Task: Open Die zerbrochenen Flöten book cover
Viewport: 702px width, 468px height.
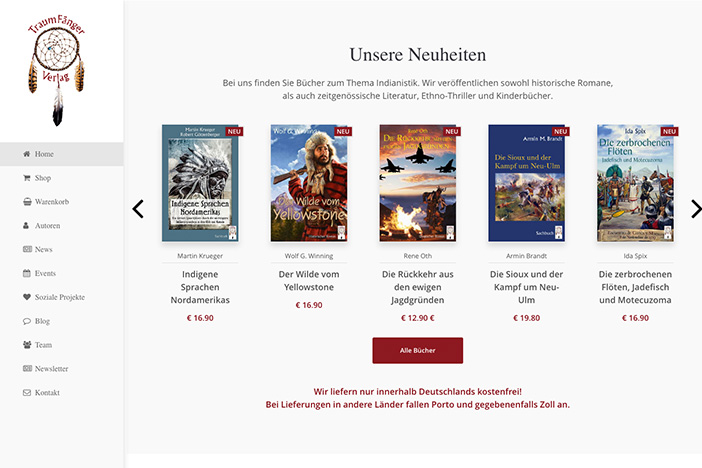Action: click(x=635, y=183)
